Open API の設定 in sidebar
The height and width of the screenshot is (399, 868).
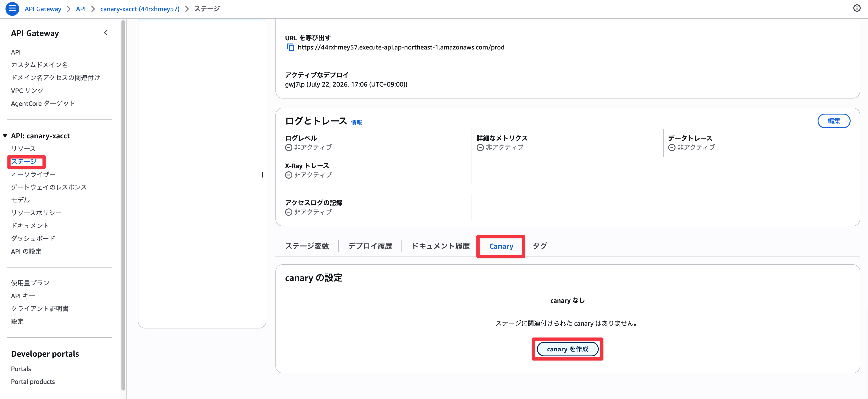pyautogui.click(x=26, y=251)
